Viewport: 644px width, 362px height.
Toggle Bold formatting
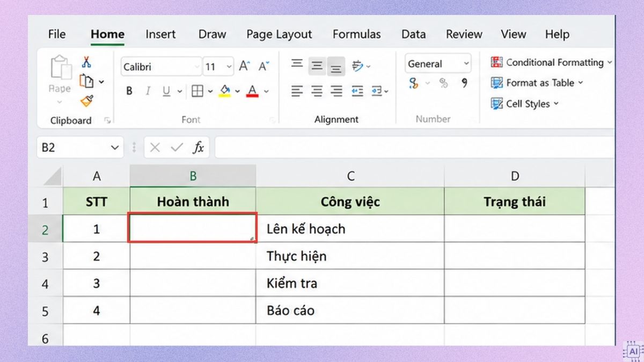click(x=129, y=91)
